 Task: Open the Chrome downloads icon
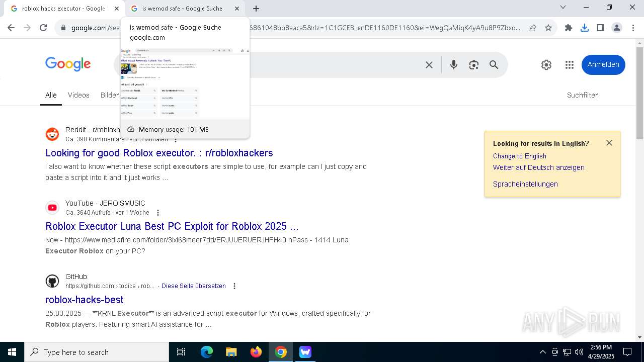coord(585,28)
